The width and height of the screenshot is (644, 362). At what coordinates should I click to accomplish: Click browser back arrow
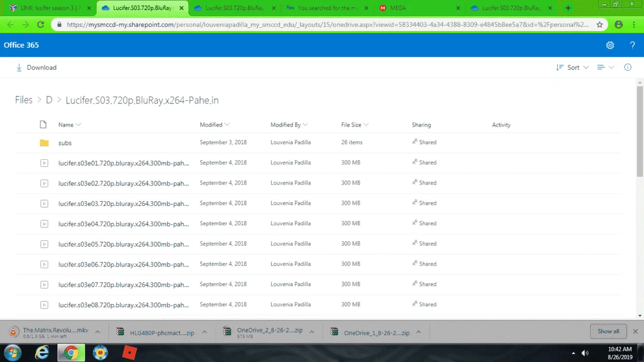point(10,25)
